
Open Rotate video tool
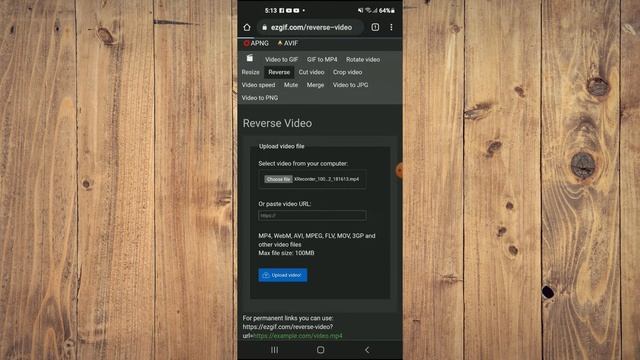point(363,60)
